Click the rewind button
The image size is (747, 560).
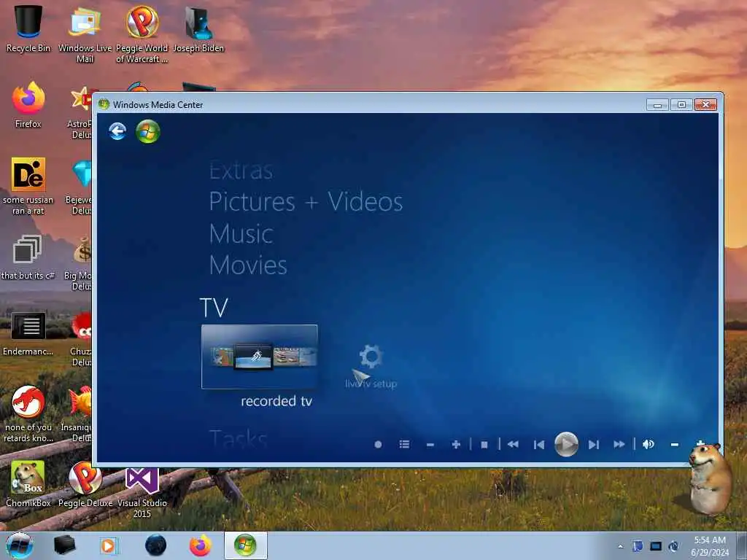click(x=513, y=444)
